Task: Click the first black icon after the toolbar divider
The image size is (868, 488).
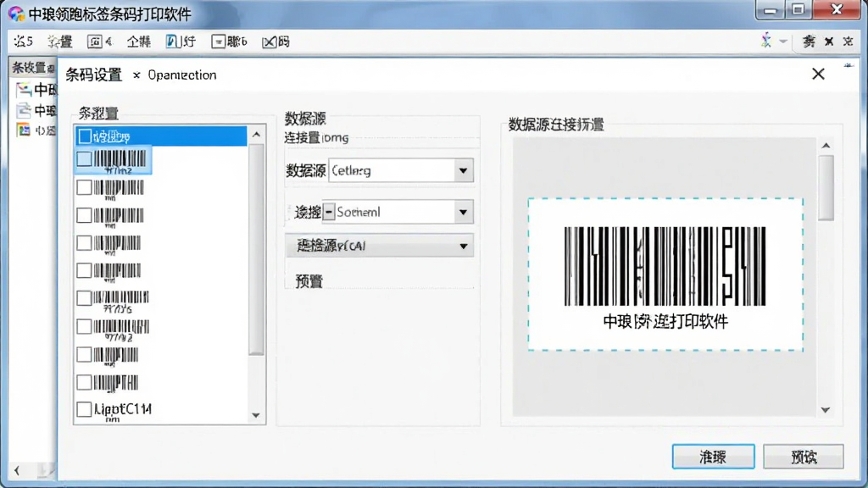Action: 809,42
